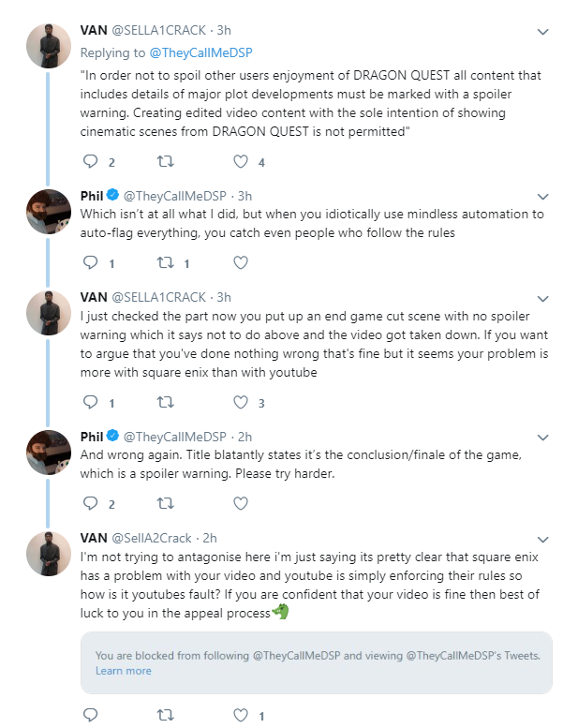Like Phil's 'Please try harder' tweet
Image resolution: width=578 pixels, height=728 pixels.
[x=241, y=503]
